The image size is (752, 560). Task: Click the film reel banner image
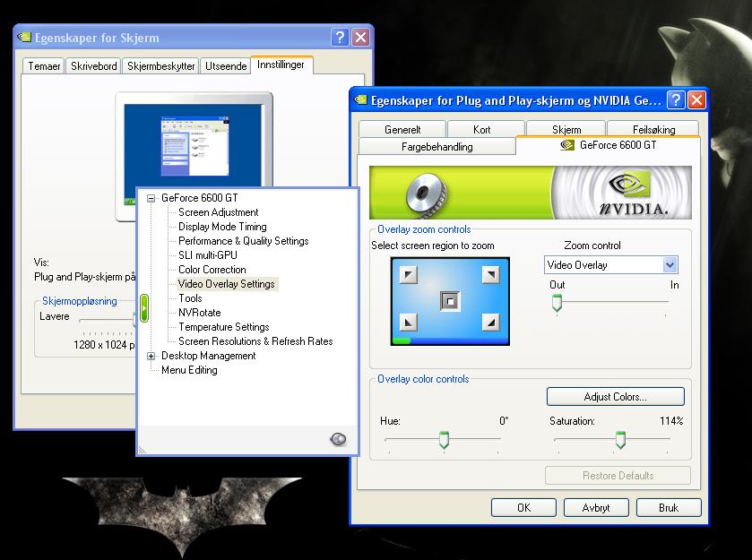[x=426, y=194]
